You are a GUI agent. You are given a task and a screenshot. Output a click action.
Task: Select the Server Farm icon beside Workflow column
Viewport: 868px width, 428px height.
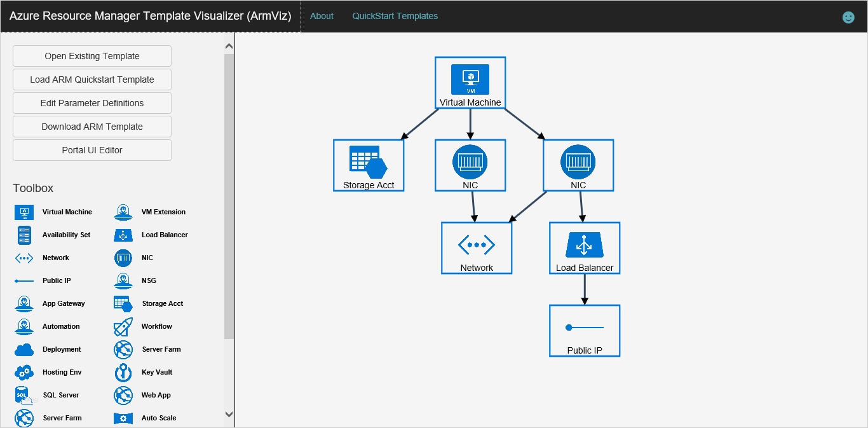[x=123, y=349]
